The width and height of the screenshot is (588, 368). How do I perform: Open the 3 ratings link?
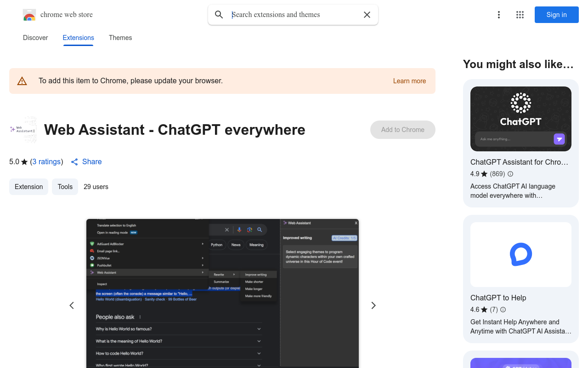(x=46, y=162)
